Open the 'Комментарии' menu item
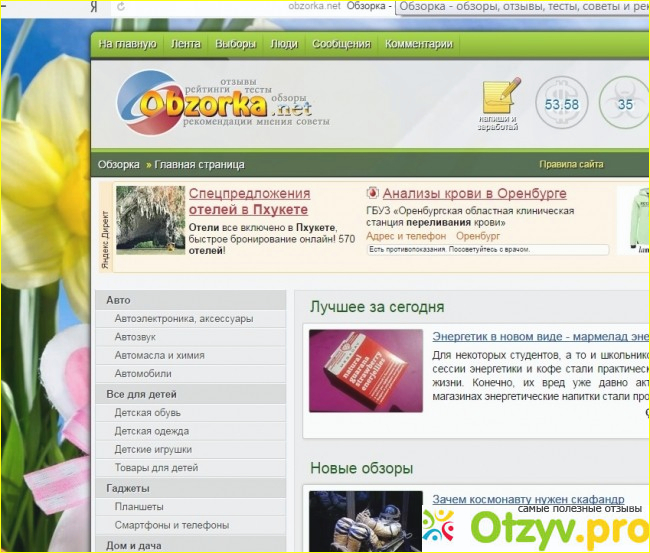The width and height of the screenshot is (650, 553). click(419, 44)
